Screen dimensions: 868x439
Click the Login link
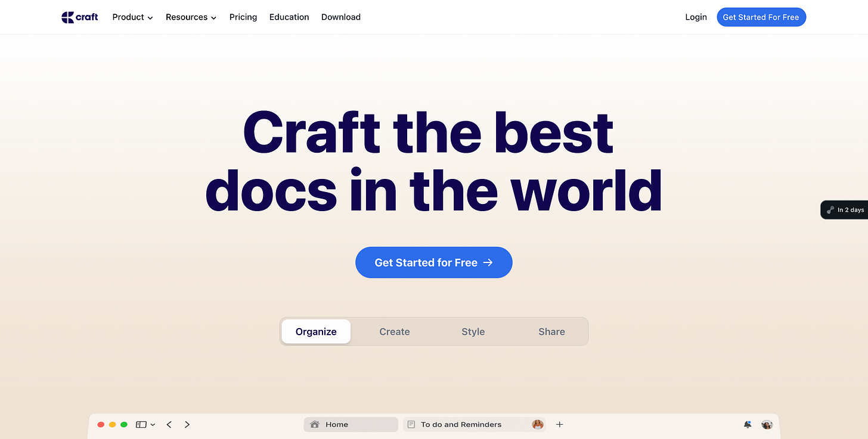[696, 17]
